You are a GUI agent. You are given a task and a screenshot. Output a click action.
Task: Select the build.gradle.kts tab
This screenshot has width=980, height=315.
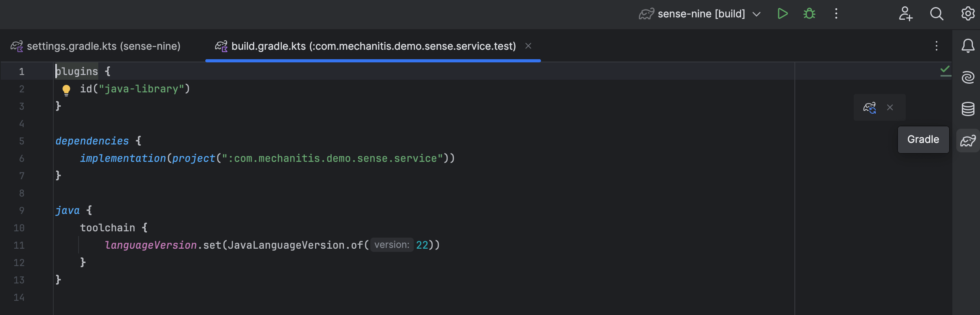pos(373,46)
